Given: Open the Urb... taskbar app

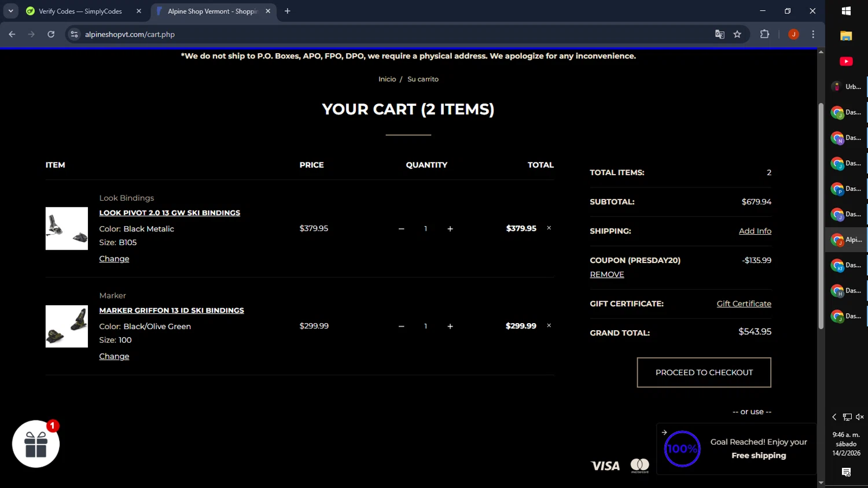Looking at the screenshot, I should pyautogui.click(x=846, y=87).
